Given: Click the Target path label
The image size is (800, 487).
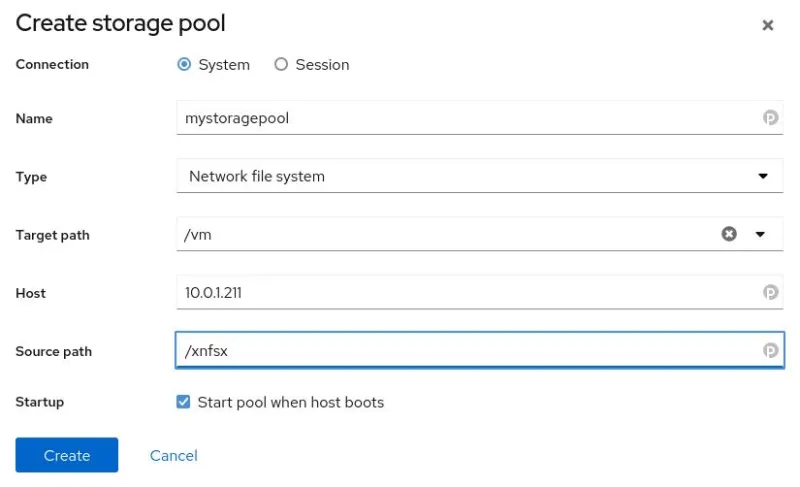Looking at the screenshot, I should click(52, 235).
